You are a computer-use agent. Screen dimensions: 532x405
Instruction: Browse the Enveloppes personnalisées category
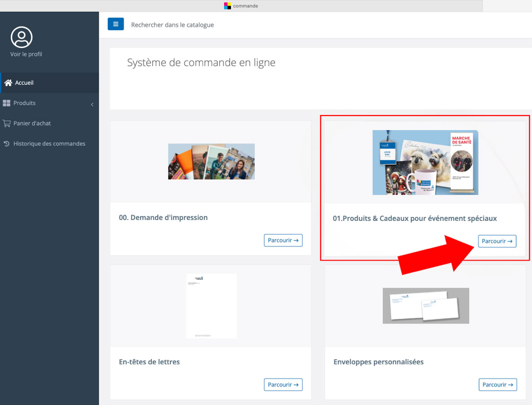pyautogui.click(x=498, y=385)
